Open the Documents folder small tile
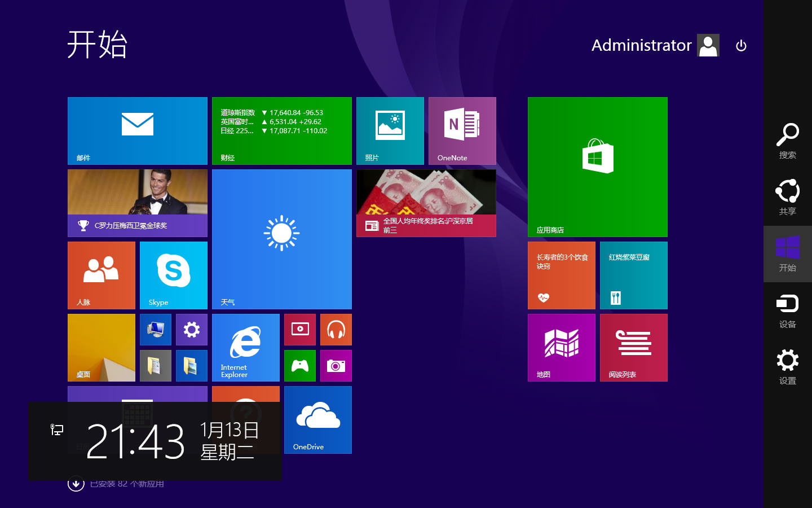The width and height of the screenshot is (812, 508). (156, 366)
